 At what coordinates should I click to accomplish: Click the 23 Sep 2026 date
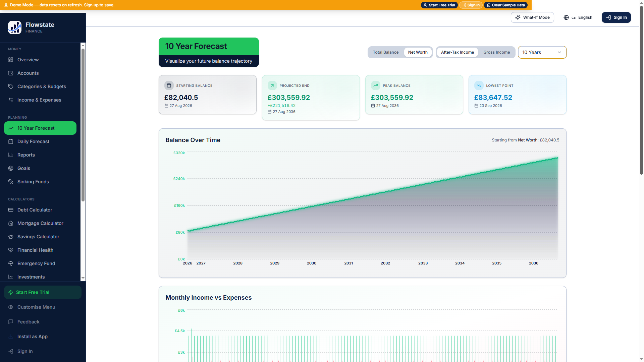[491, 106]
